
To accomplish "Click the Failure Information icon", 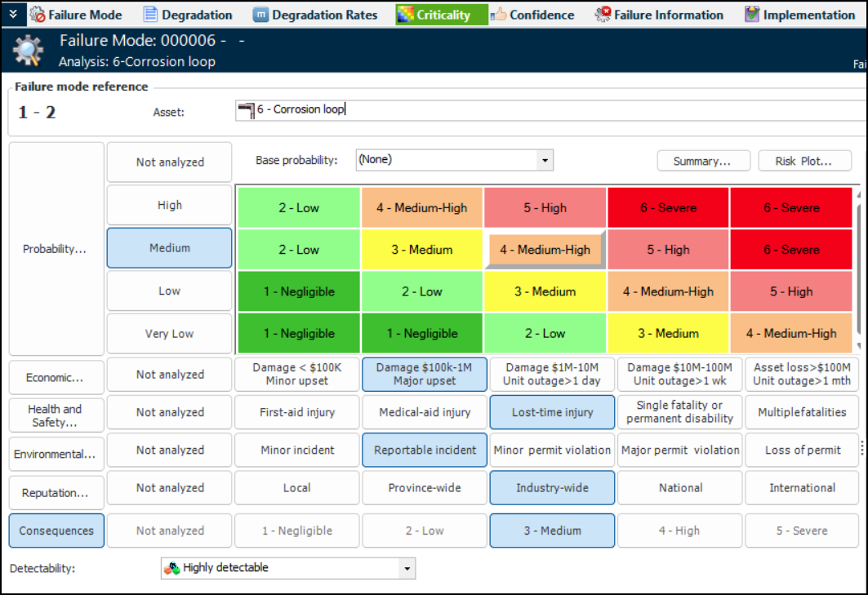I will click(603, 15).
